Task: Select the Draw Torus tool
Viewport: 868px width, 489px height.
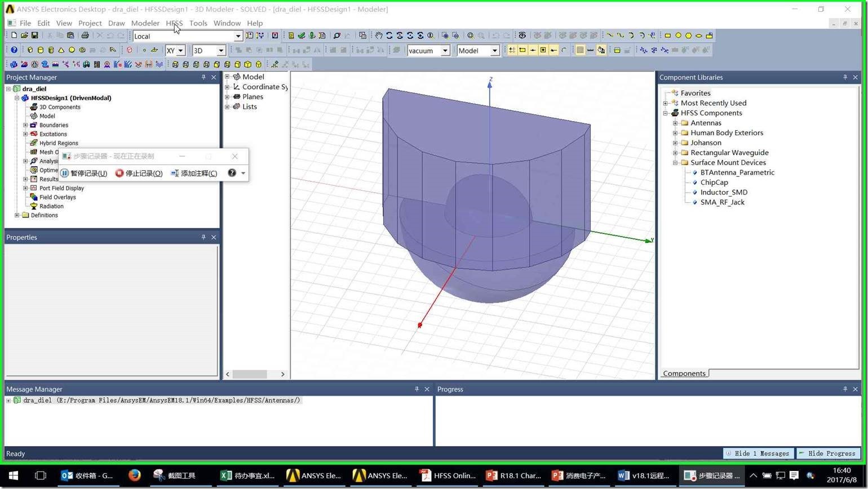Action: coord(82,50)
